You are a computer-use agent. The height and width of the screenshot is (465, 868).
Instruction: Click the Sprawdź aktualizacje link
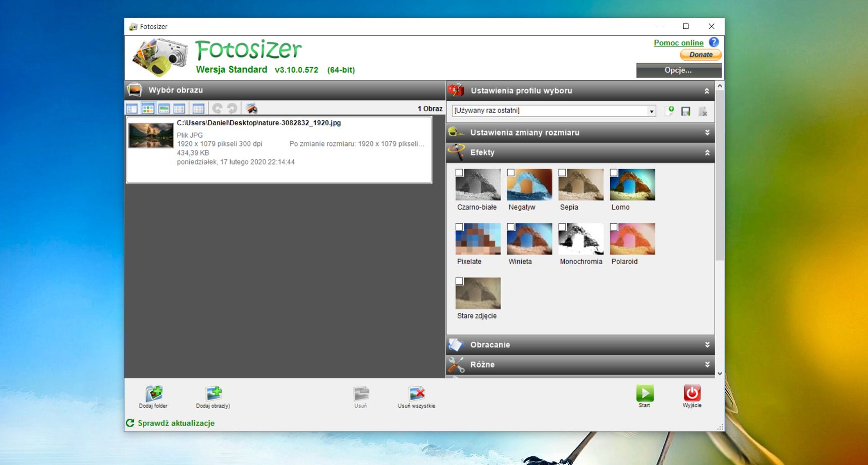click(176, 423)
